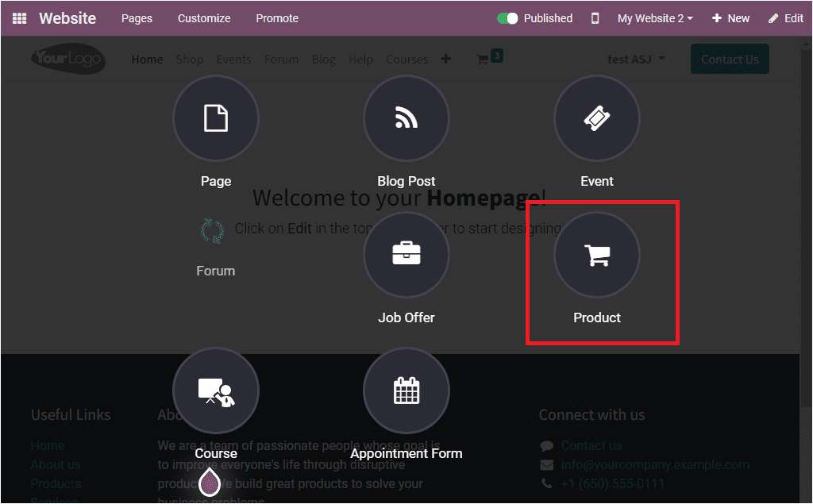
Task: Click the Contact Us button
Action: (x=729, y=59)
